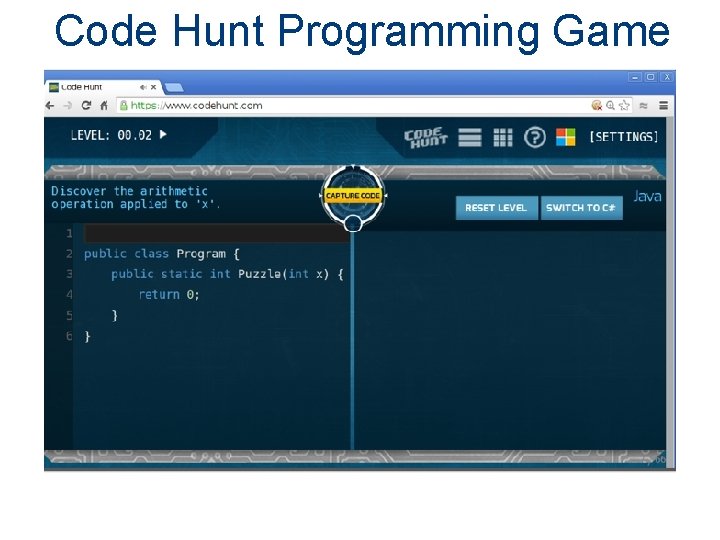Click the 'public class Program {' line
Image resolution: width=720 pixels, height=540 pixels.
click(x=162, y=254)
